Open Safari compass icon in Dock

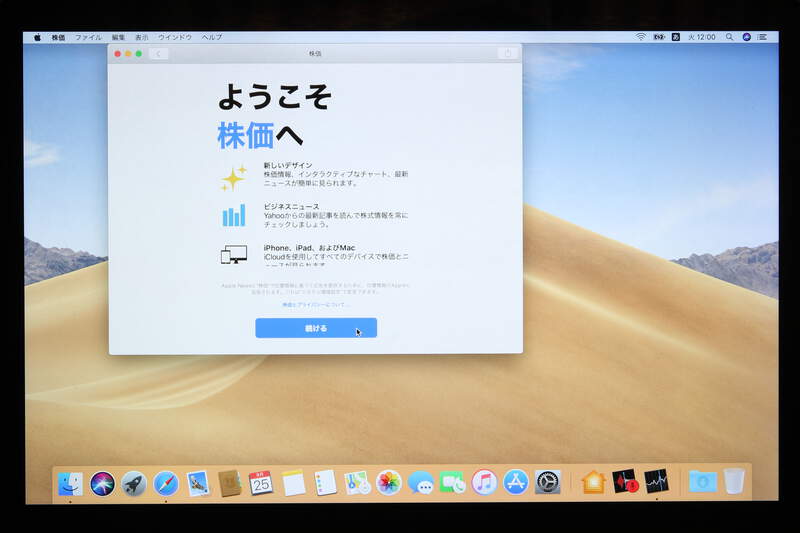pyautogui.click(x=166, y=483)
